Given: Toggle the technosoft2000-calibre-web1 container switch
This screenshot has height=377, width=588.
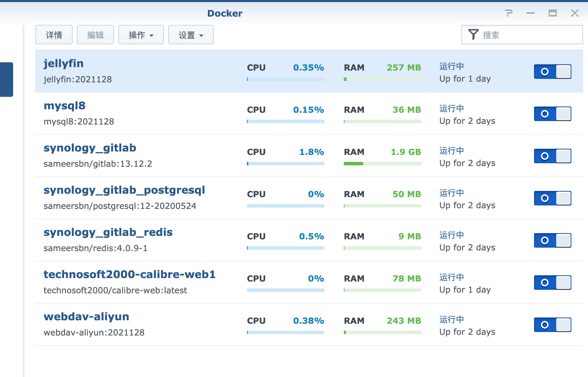Looking at the screenshot, I should pos(552,283).
